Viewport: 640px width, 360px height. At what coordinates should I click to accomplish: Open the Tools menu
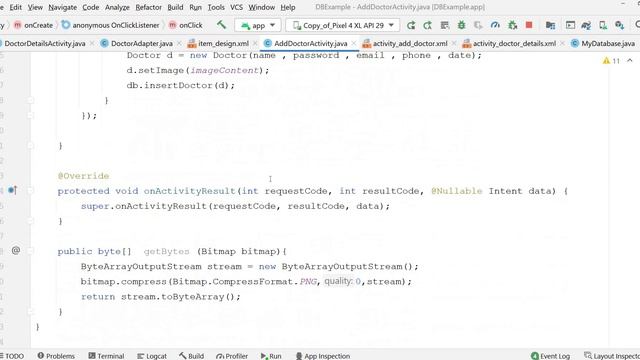pyautogui.click(x=216, y=7)
